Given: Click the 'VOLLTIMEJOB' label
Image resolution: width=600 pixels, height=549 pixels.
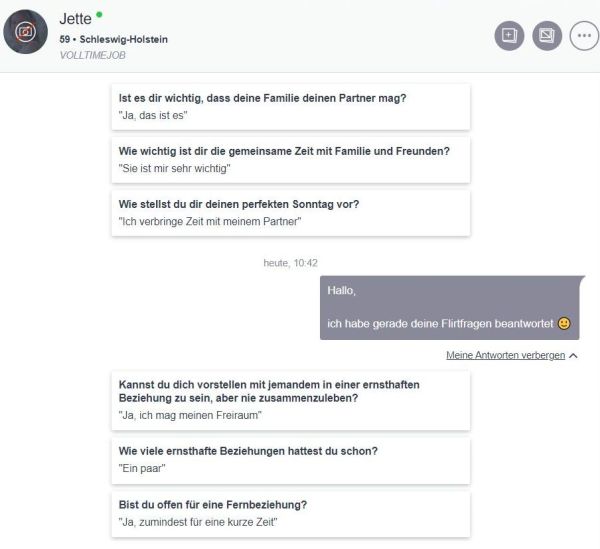Looking at the screenshot, I should [94, 57].
